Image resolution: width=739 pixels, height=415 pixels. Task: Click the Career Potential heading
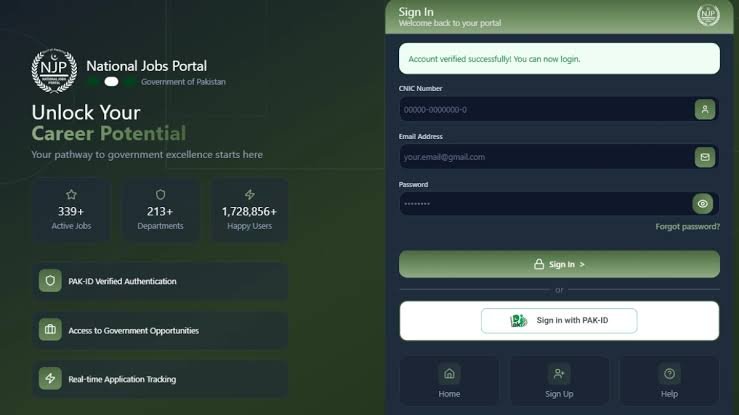(109, 133)
